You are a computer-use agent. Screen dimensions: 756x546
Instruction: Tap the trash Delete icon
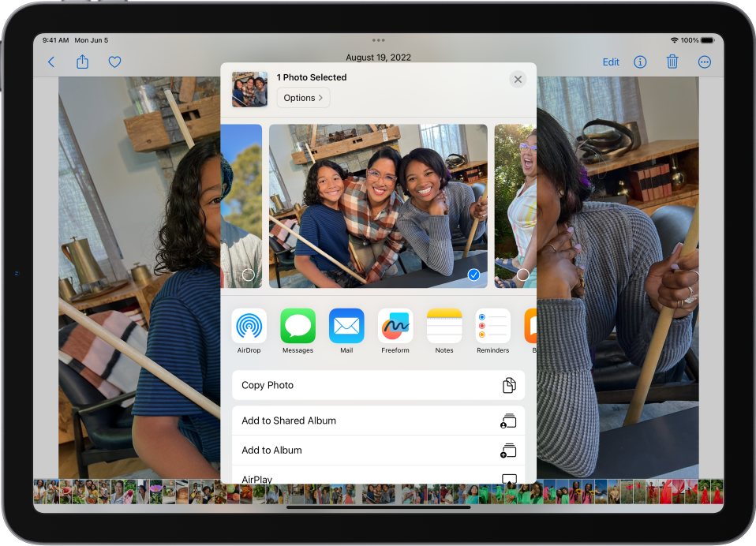point(672,62)
